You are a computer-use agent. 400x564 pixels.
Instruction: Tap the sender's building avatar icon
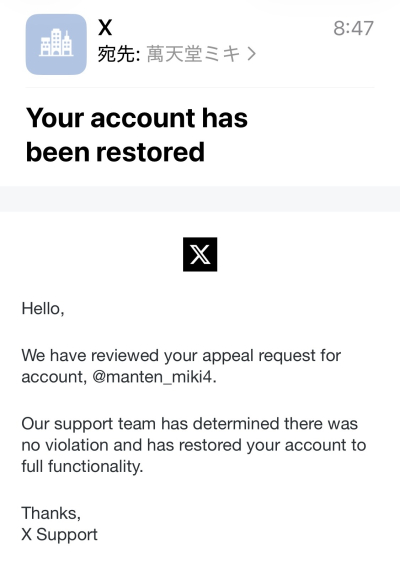point(56,44)
